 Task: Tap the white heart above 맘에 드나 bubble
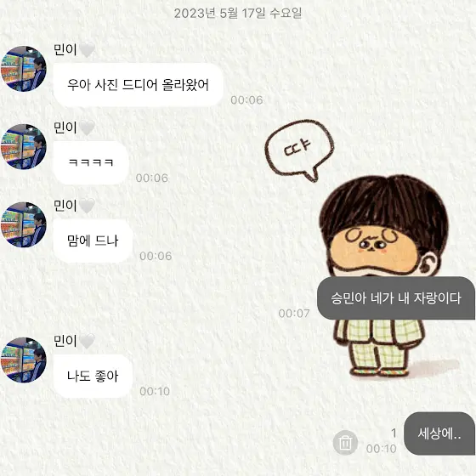click(x=87, y=206)
